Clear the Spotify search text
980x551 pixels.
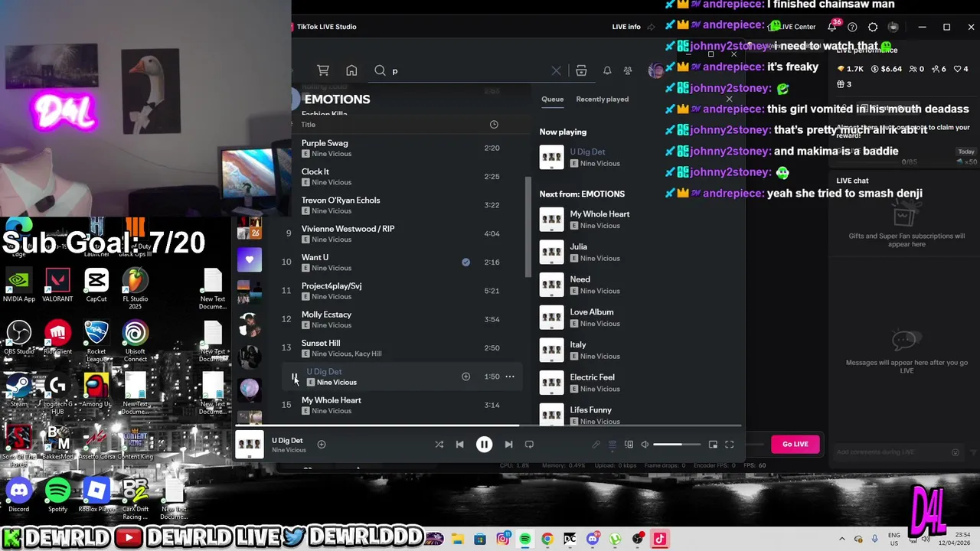(556, 71)
